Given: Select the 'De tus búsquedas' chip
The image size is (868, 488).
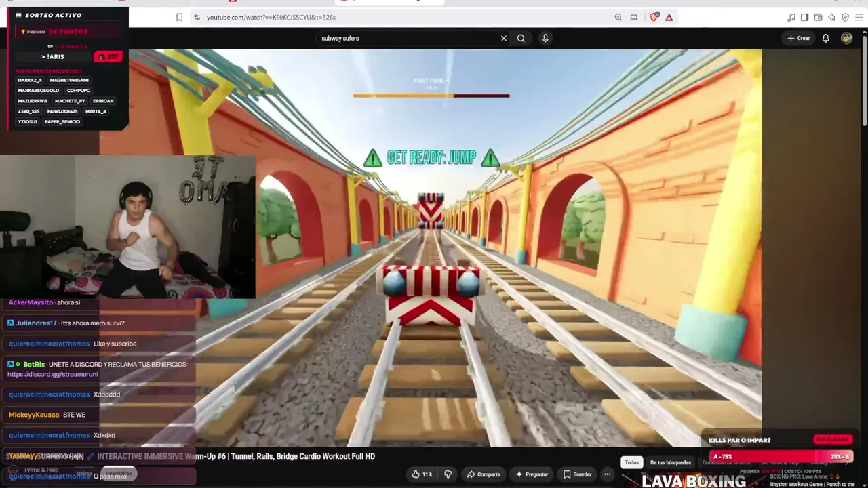Looking at the screenshot, I should tap(671, 462).
